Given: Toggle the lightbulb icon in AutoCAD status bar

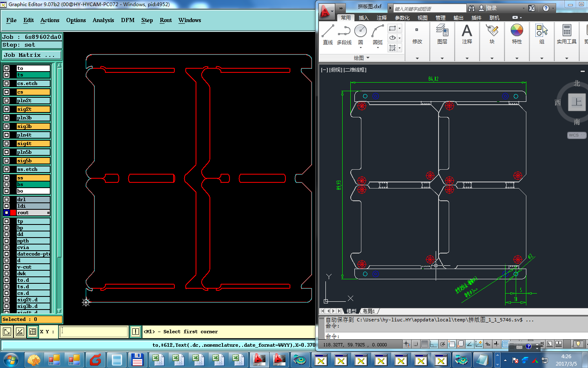Looking at the screenshot, I should pyautogui.click(x=578, y=344).
